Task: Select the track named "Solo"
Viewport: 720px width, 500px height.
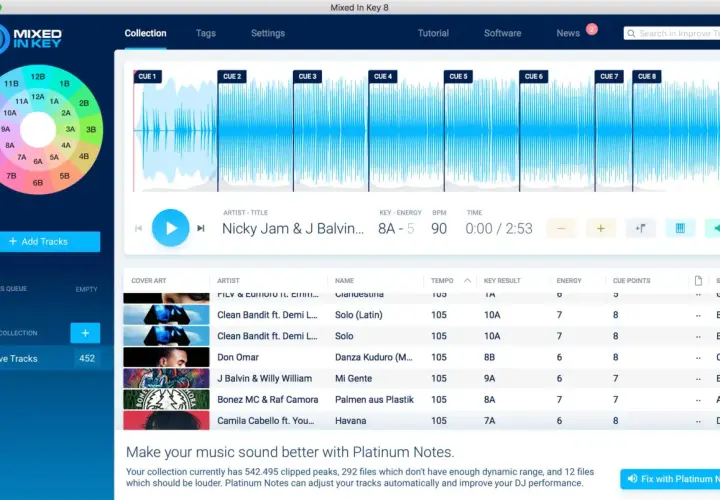Action: tap(344, 336)
